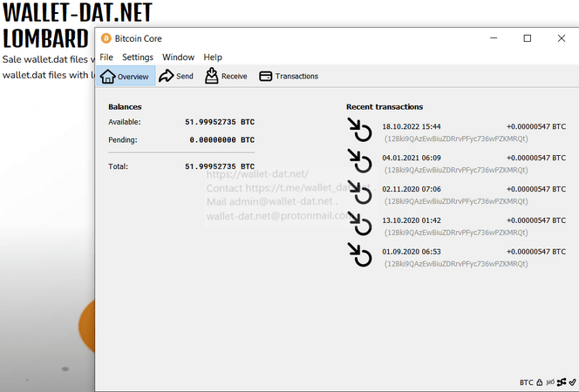Image resolution: width=579 pixels, height=392 pixels.
Task: Click the network connections icon
Action: click(x=562, y=382)
